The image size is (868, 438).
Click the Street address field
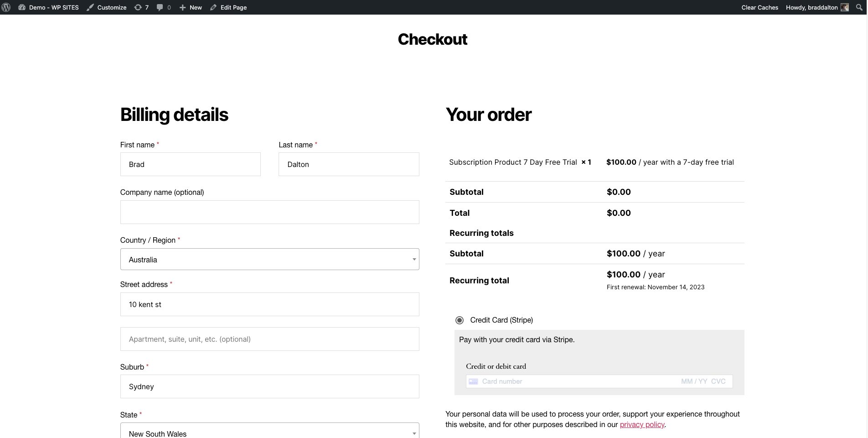click(x=269, y=305)
